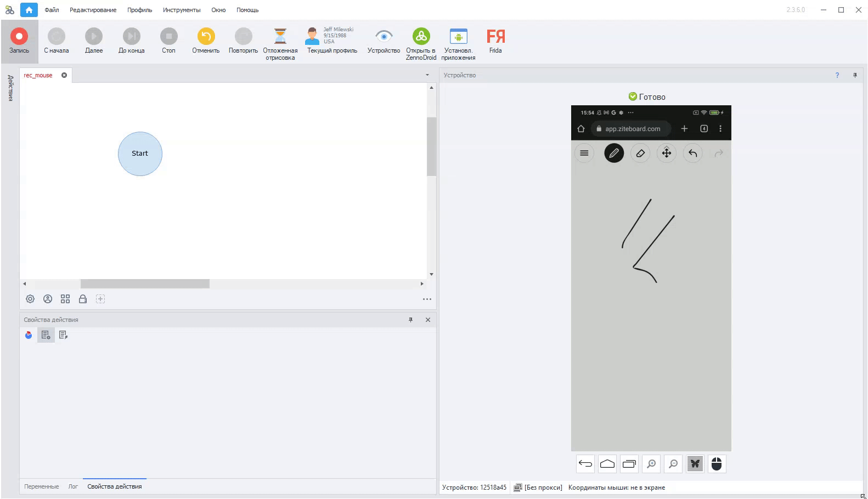Open the Помощь menu
868x499 pixels.
(x=247, y=10)
